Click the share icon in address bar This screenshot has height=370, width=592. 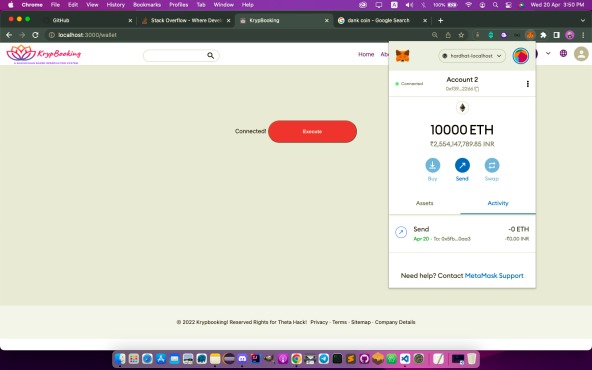point(448,35)
